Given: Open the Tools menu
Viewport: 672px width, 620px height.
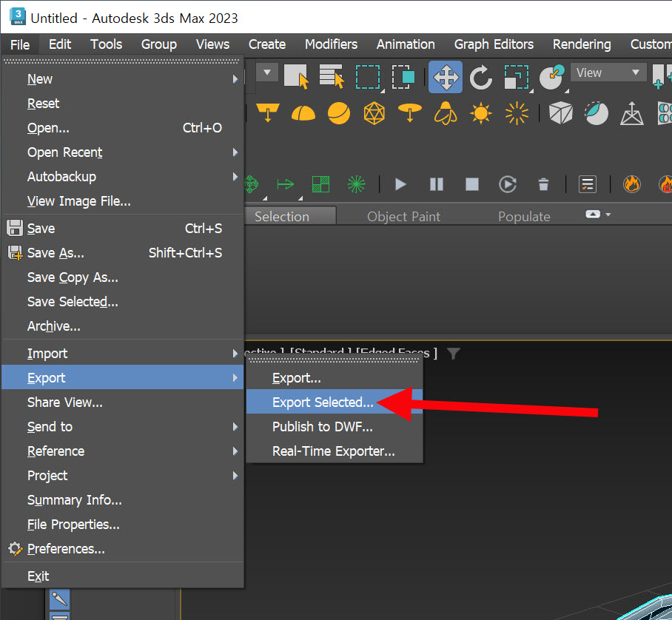Looking at the screenshot, I should point(106,44).
